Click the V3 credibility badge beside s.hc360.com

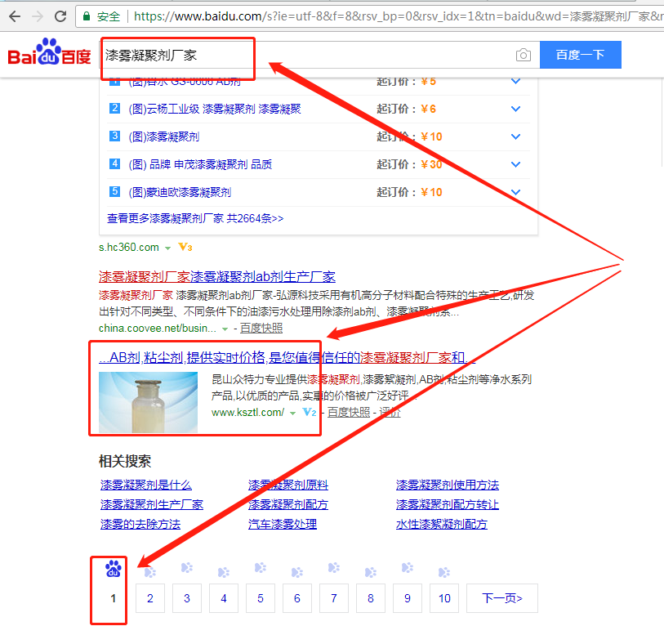[x=185, y=247]
